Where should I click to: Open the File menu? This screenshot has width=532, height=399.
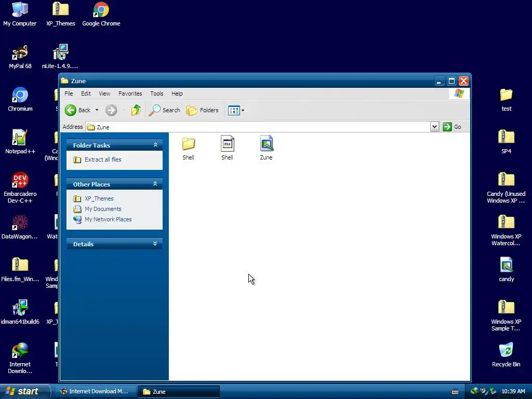tap(69, 94)
